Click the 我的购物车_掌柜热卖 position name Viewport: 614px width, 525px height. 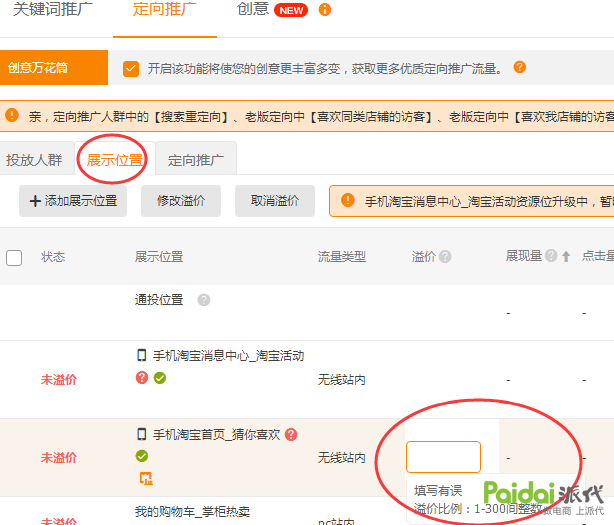tap(192, 511)
